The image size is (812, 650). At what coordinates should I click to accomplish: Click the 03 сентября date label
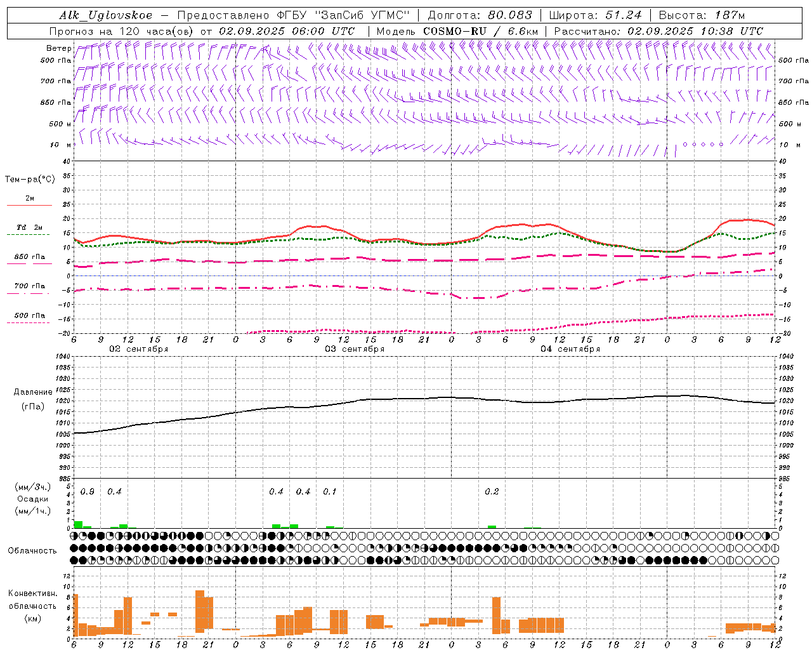pyautogui.click(x=354, y=349)
